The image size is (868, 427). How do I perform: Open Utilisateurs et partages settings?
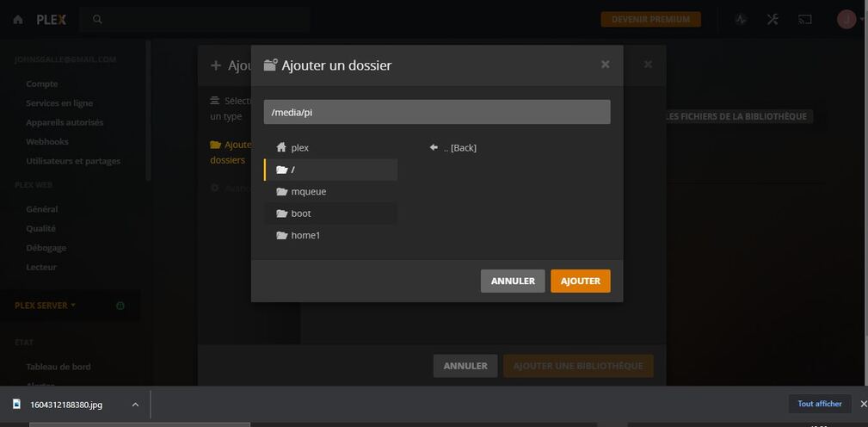click(73, 161)
